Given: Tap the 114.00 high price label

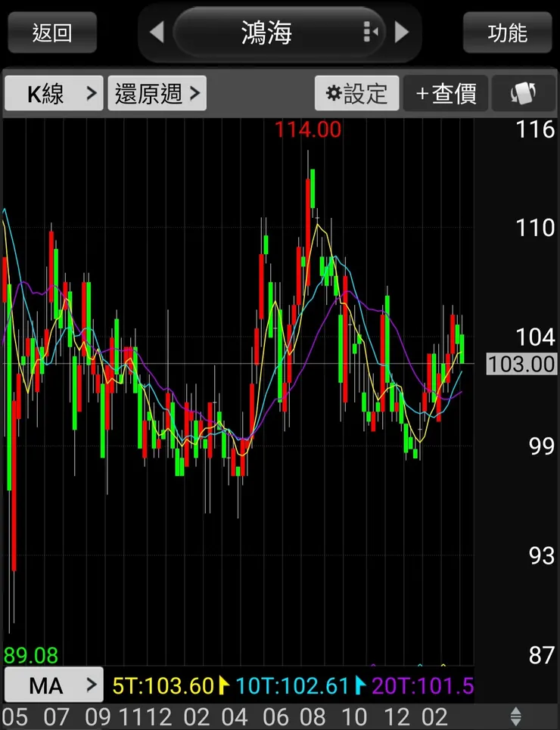Looking at the screenshot, I should point(308,129).
